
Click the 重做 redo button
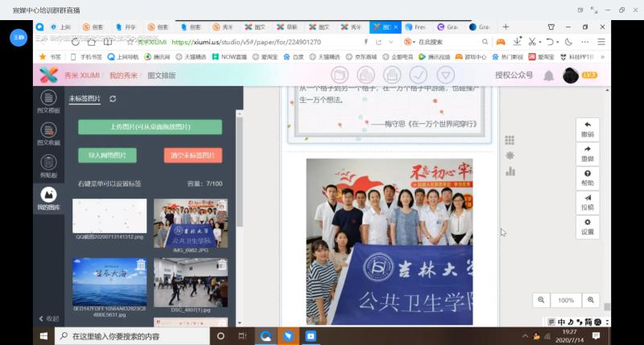(x=588, y=154)
